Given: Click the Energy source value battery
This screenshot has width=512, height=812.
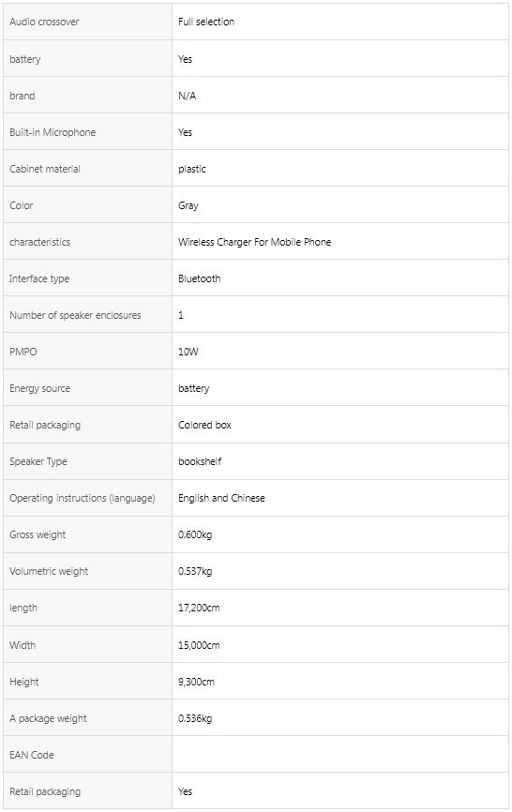Looking at the screenshot, I should coord(193,389).
